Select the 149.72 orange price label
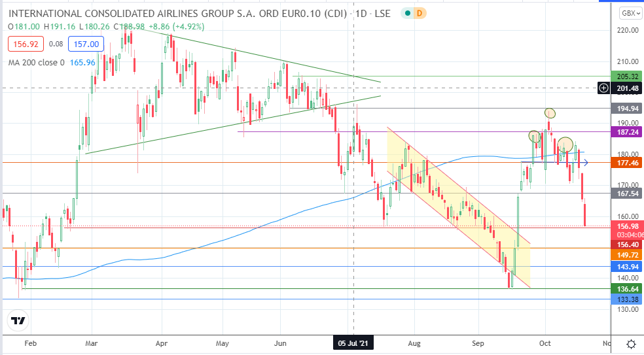The width and height of the screenshot is (644, 355). tap(627, 255)
